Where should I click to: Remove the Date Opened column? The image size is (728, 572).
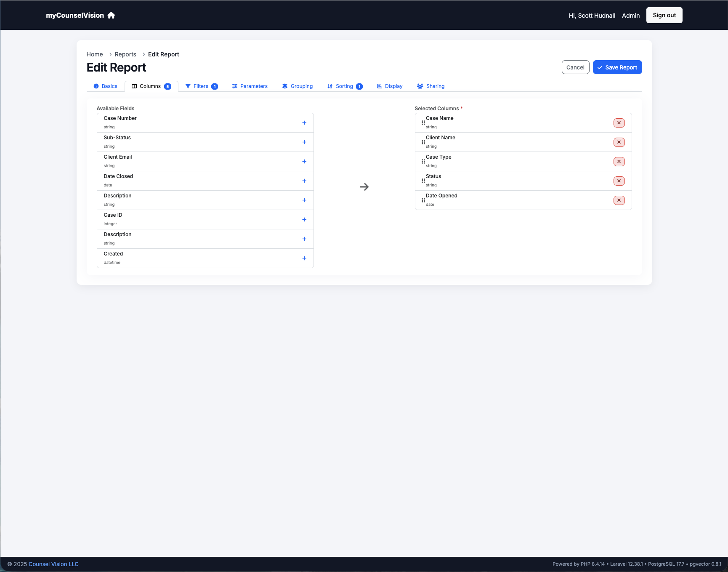[619, 200]
